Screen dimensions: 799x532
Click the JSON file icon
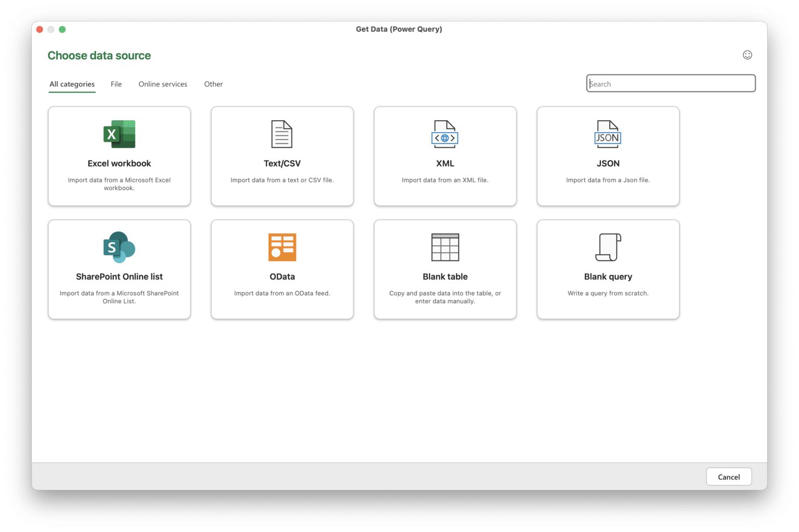point(608,134)
